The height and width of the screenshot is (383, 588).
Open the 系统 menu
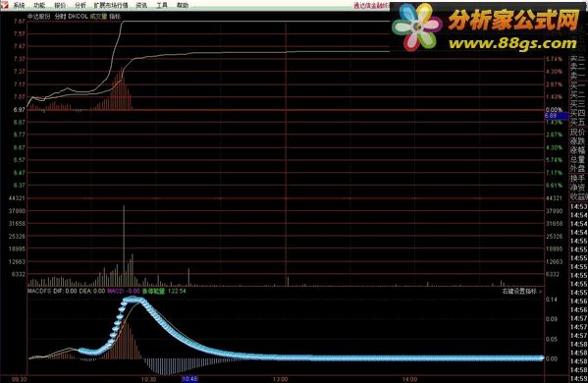(19, 5)
